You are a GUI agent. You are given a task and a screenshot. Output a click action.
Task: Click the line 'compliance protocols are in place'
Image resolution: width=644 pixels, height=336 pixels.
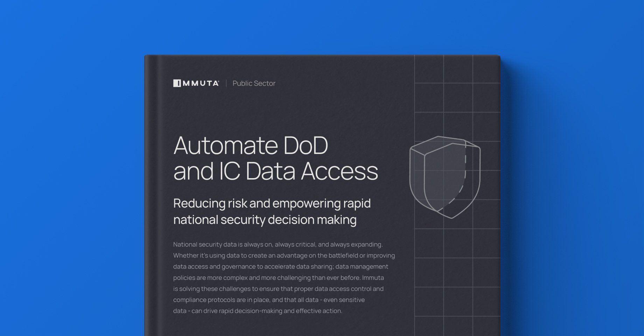[269, 300]
